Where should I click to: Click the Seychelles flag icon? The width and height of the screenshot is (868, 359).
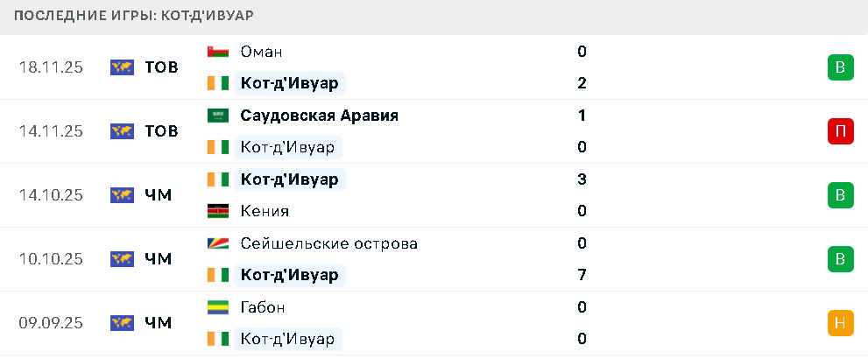(218, 243)
